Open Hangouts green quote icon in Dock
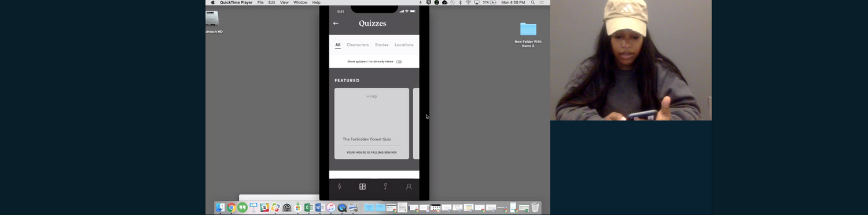868x215 pixels. (242, 207)
